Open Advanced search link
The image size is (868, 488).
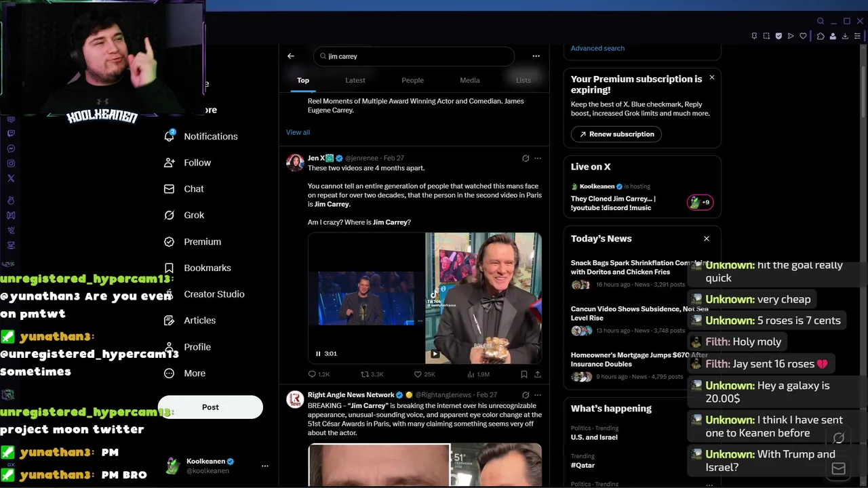point(597,48)
